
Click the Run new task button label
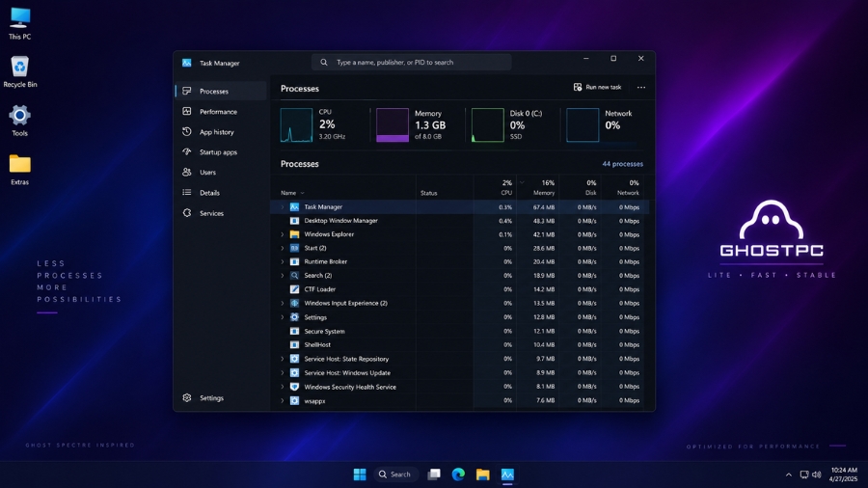coord(604,87)
